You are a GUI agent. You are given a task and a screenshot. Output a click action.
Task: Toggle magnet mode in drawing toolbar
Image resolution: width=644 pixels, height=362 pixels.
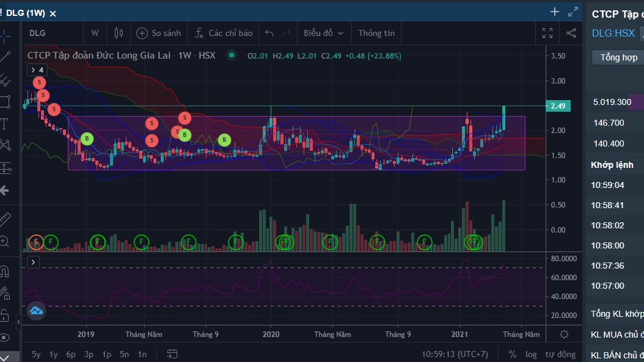tap(5, 270)
